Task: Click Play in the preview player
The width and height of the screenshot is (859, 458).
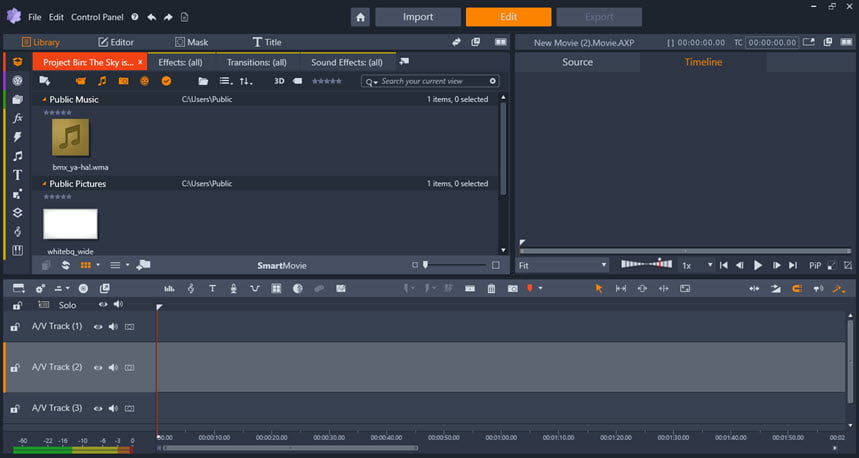Action: [758, 266]
